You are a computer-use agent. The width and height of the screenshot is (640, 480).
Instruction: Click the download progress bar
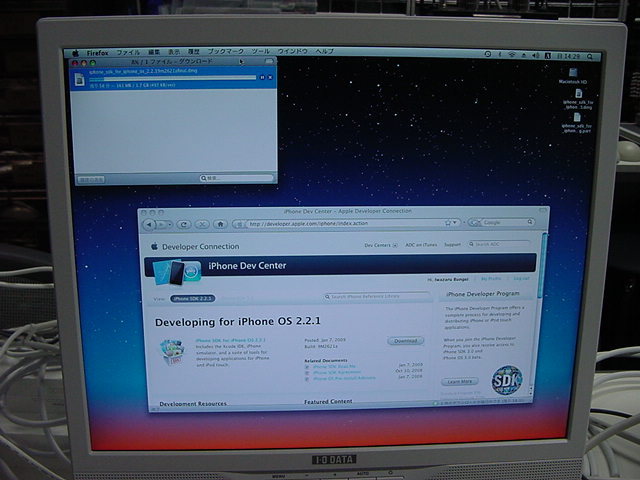[173, 78]
